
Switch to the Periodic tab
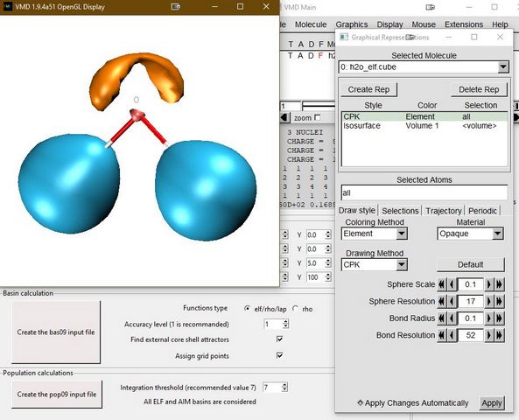coord(482,211)
